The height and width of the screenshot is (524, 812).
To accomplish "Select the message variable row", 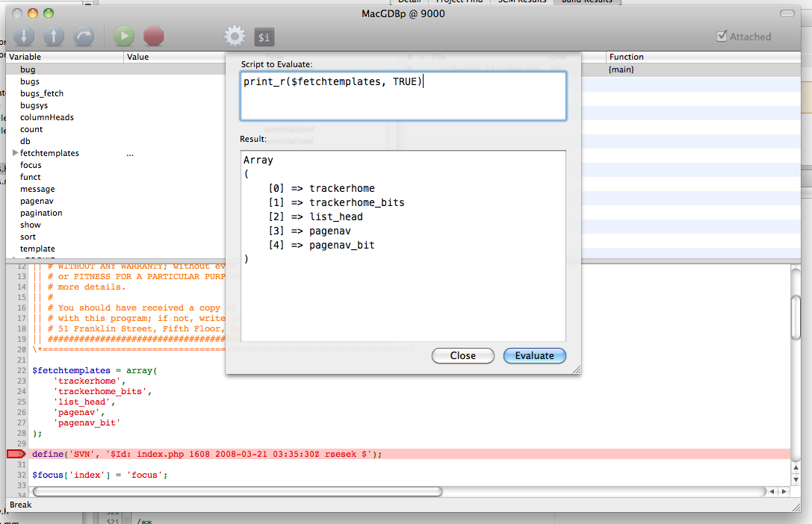I will [x=116, y=189].
